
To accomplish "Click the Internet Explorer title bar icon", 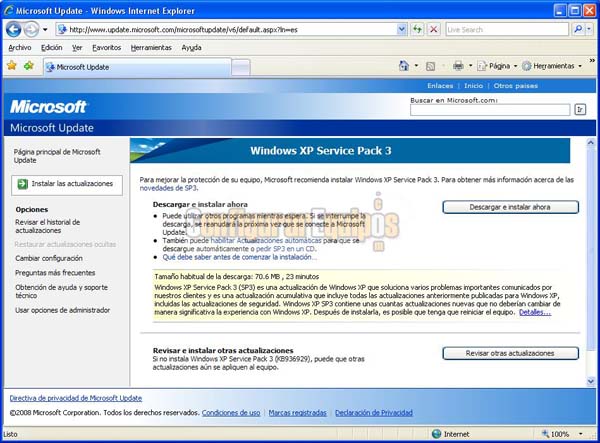I will click(x=8, y=10).
